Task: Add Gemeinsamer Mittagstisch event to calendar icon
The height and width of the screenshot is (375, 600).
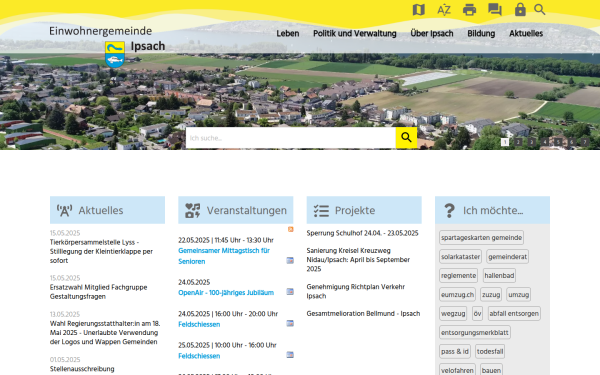Action: point(290,261)
